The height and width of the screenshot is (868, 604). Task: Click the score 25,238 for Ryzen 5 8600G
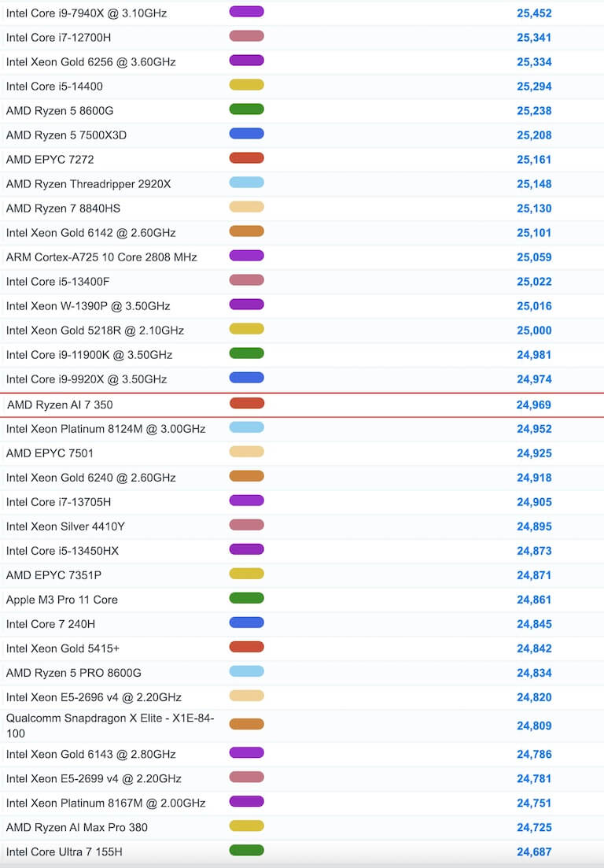tap(534, 111)
